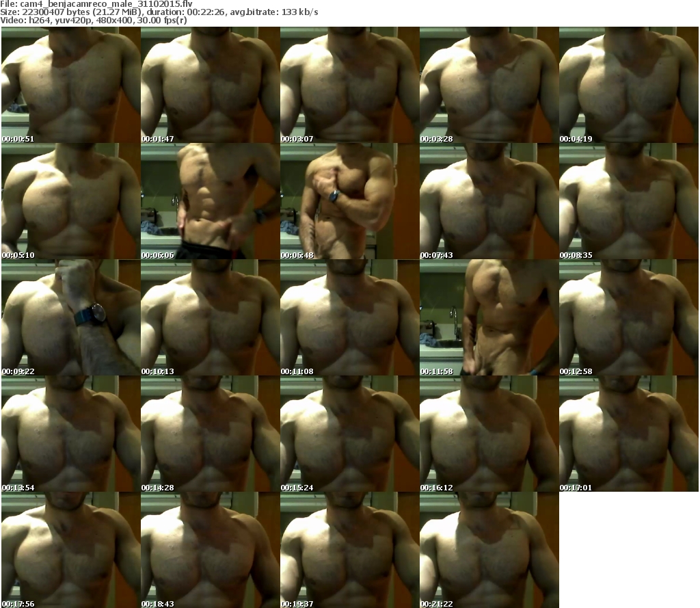Select the frame at 00:12:58
700x608 pixels.
pyautogui.click(x=629, y=317)
